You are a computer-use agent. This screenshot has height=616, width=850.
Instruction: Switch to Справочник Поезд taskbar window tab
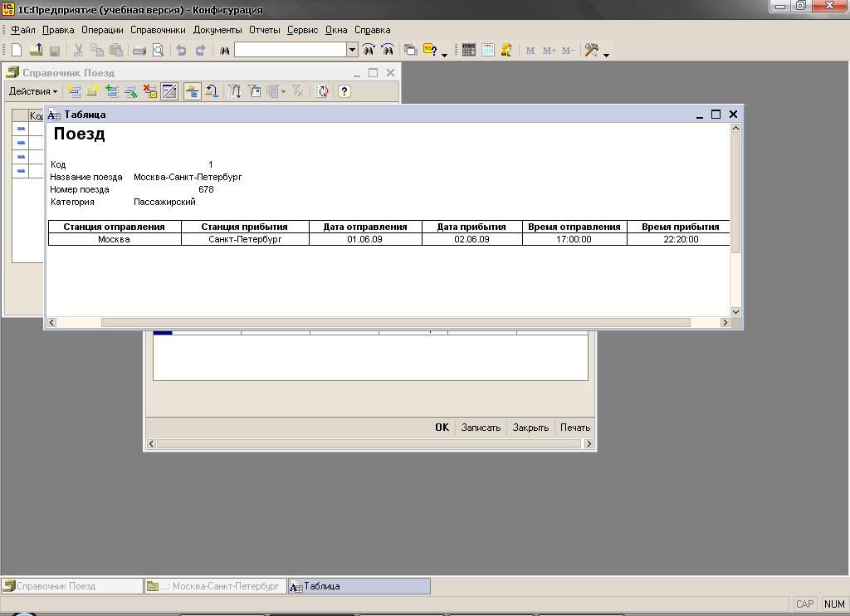click(x=72, y=586)
